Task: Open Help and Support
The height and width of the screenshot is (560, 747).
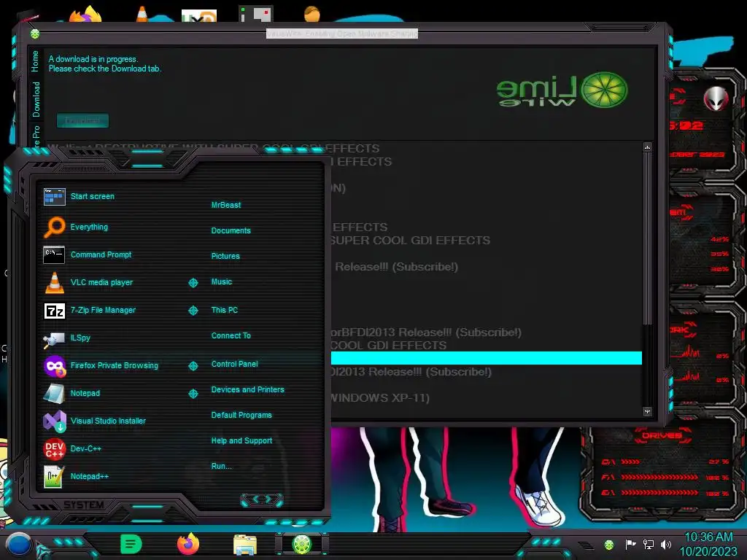Action: point(241,441)
